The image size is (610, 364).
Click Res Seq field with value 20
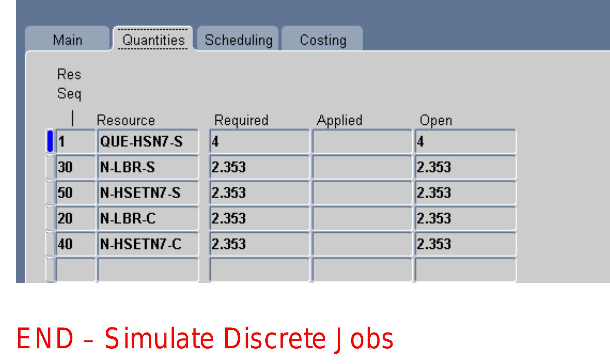click(x=76, y=218)
